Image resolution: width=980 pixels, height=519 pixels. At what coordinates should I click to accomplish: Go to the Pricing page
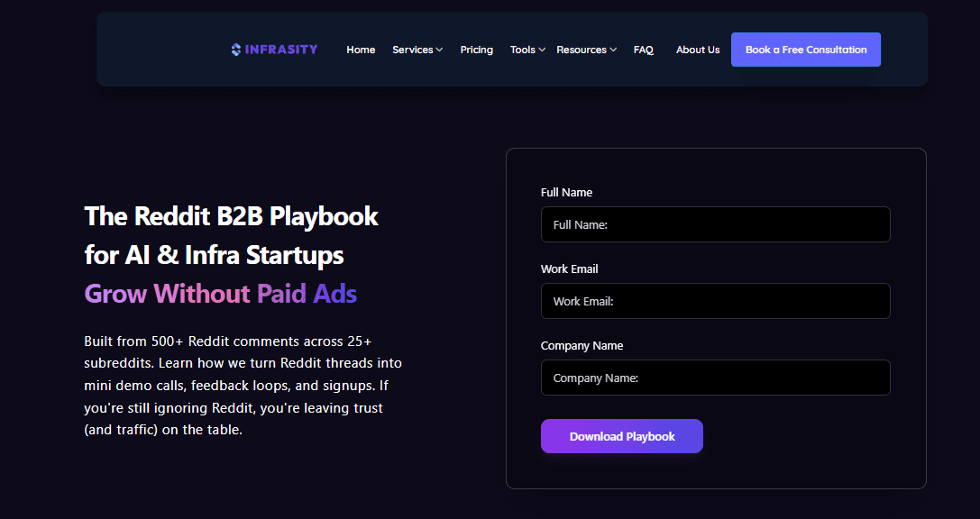tap(476, 50)
